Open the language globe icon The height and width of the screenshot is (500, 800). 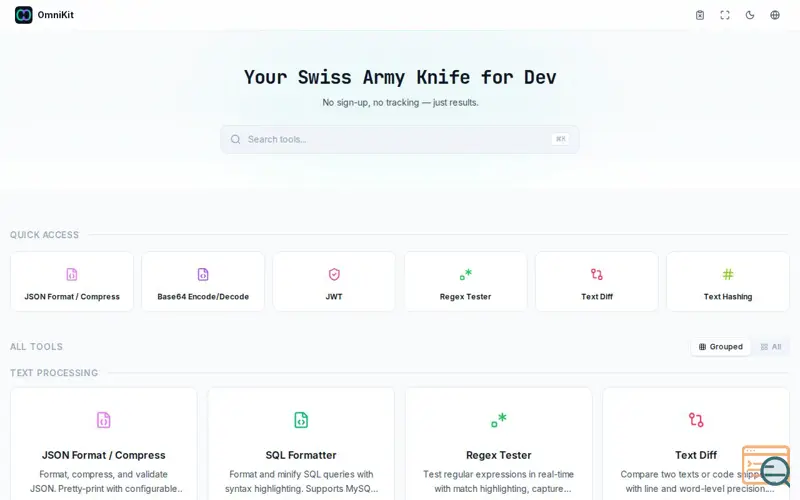pyautogui.click(x=775, y=15)
